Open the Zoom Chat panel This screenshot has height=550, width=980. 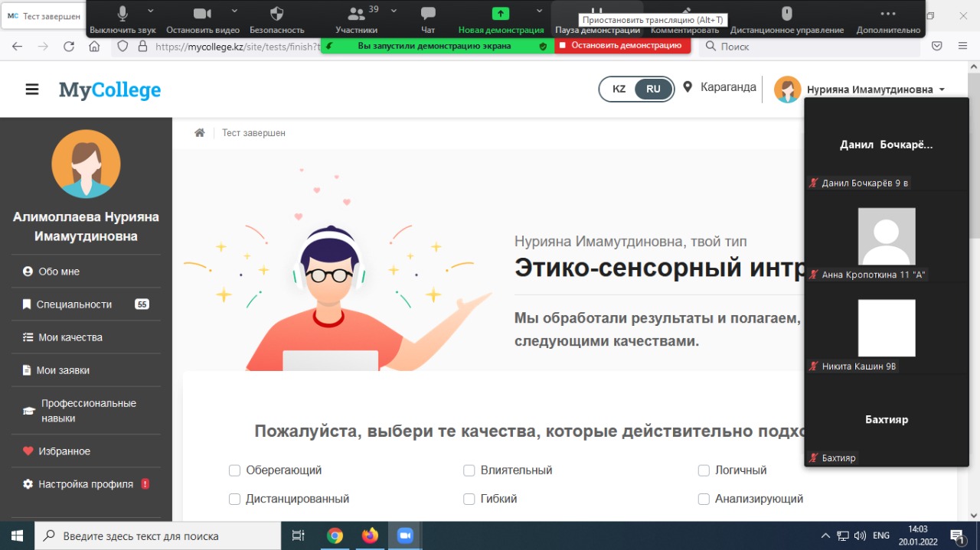point(428,14)
